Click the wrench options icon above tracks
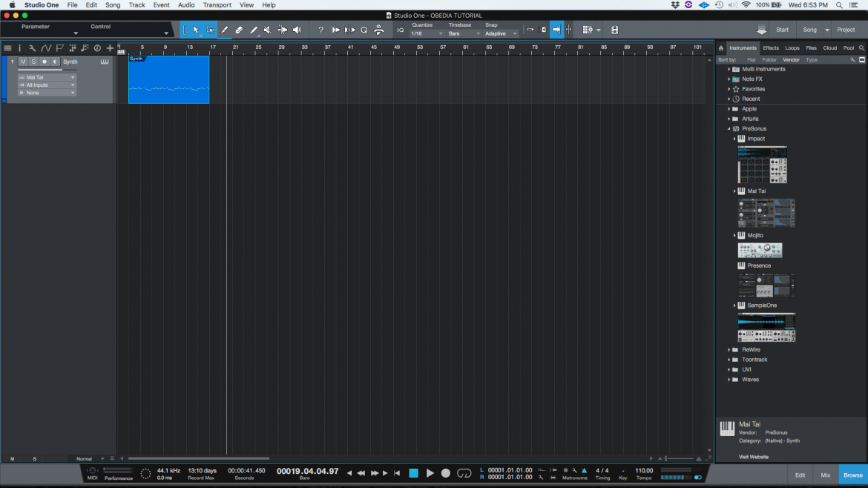This screenshot has width=868, height=488. (32, 48)
